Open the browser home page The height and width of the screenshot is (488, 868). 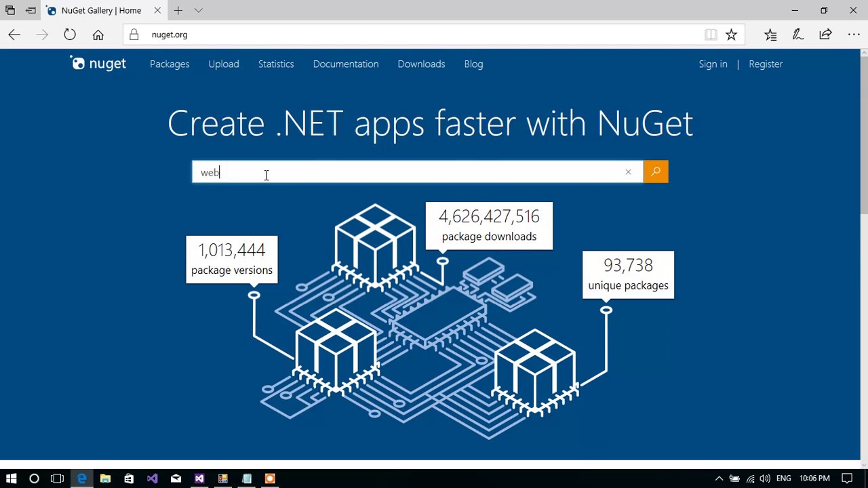tap(98, 35)
